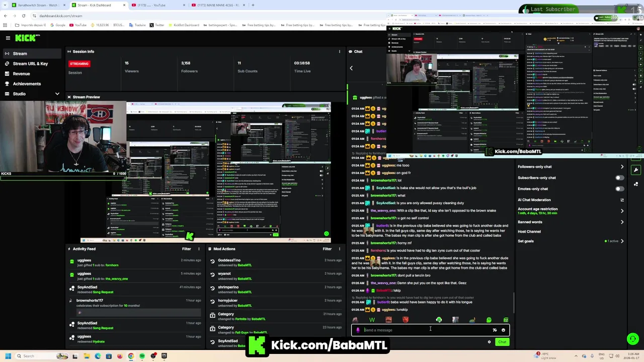Click the icon below the wrench in the side strip
The width and height of the screenshot is (644, 362).
(x=636, y=184)
